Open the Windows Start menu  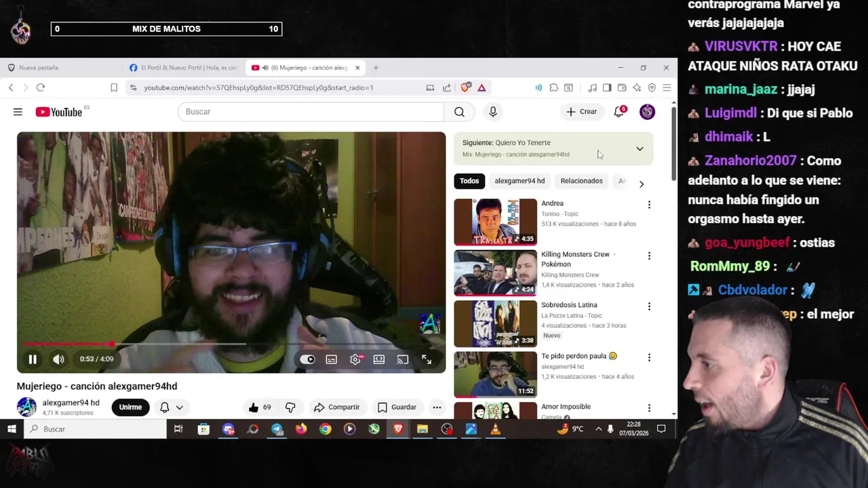[x=12, y=429]
